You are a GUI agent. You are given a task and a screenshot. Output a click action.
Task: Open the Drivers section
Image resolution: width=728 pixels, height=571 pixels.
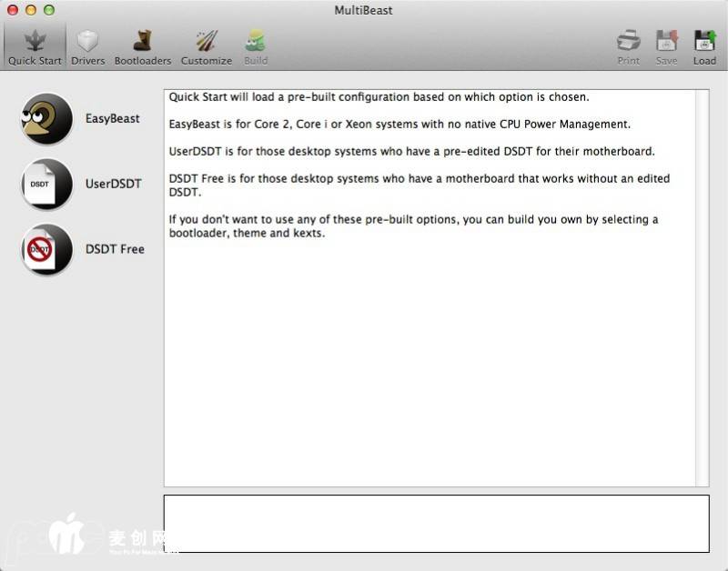pyautogui.click(x=88, y=45)
